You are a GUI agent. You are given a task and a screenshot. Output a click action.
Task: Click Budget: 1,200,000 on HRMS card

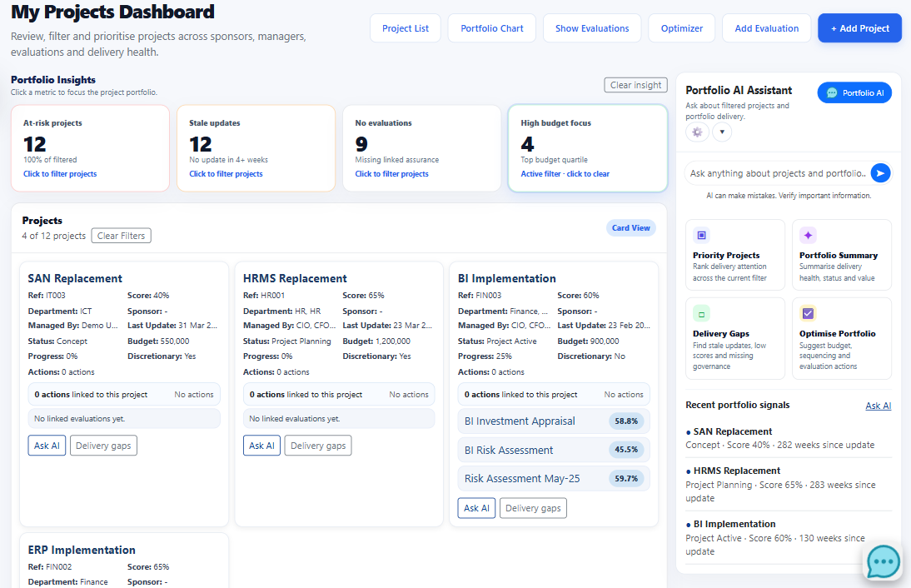(x=376, y=341)
